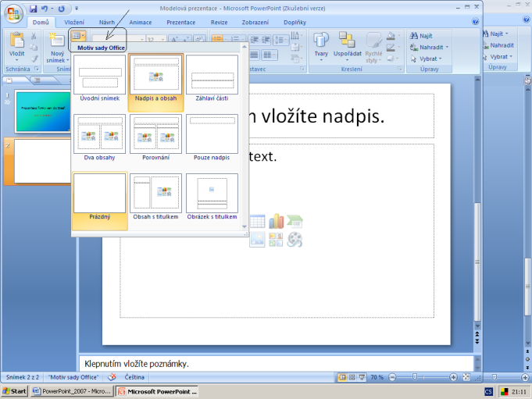Undo the last action
Screen dimensions: 532x399
point(44,9)
